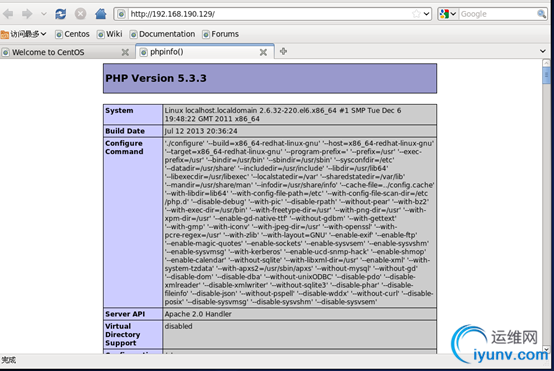Go to the home page
The height and width of the screenshot is (371, 554).
tap(101, 14)
